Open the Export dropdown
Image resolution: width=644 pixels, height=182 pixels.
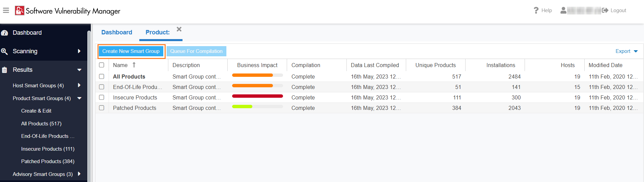click(626, 51)
